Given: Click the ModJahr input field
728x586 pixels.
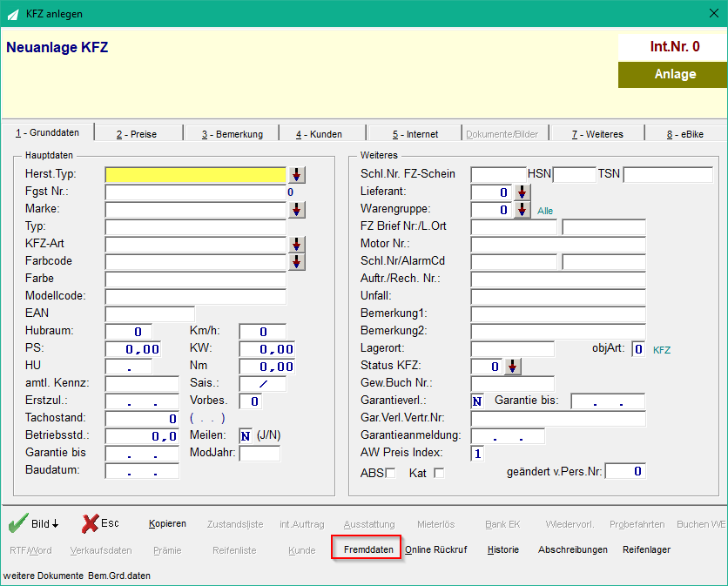Looking at the screenshot, I should tap(260, 454).
